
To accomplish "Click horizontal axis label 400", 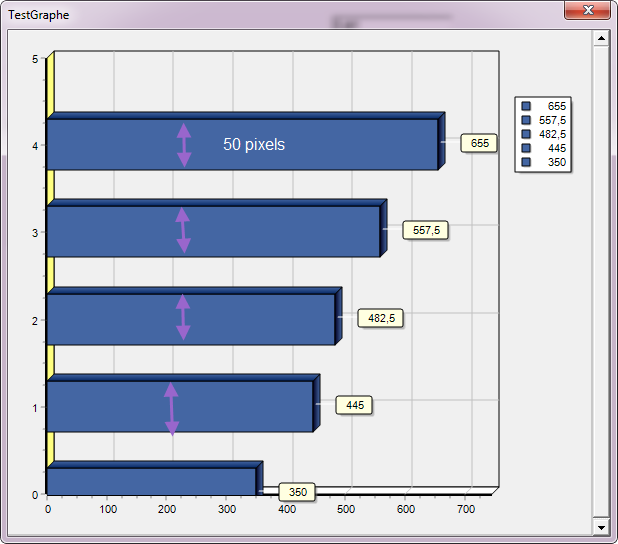I will click(x=287, y=509).
